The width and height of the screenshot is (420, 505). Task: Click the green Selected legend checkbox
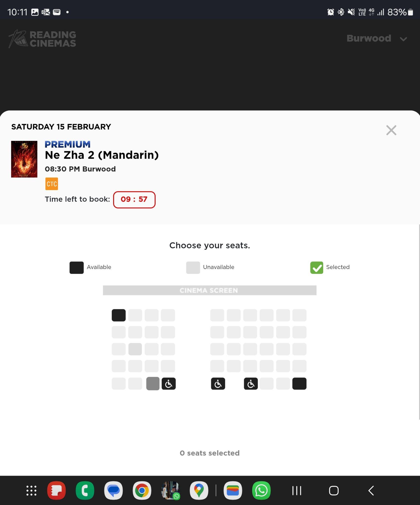(317, 268)
